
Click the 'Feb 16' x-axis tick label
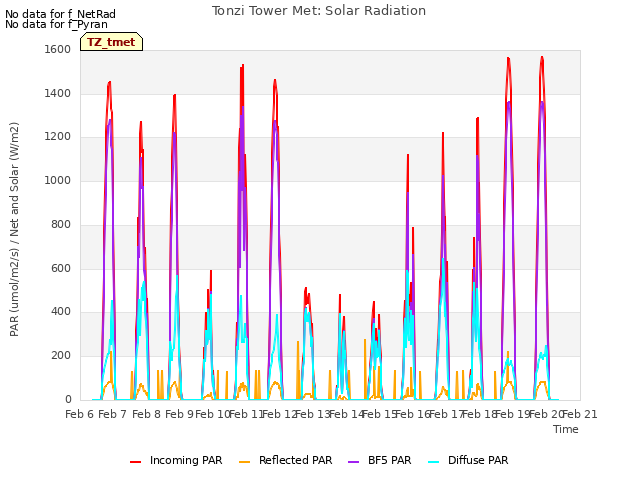[x=413, y=414]
